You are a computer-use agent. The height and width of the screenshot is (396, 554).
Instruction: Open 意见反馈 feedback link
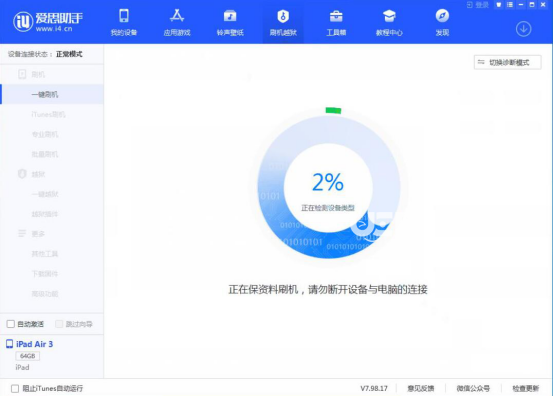pyautogui.click(x=420, y=389)
